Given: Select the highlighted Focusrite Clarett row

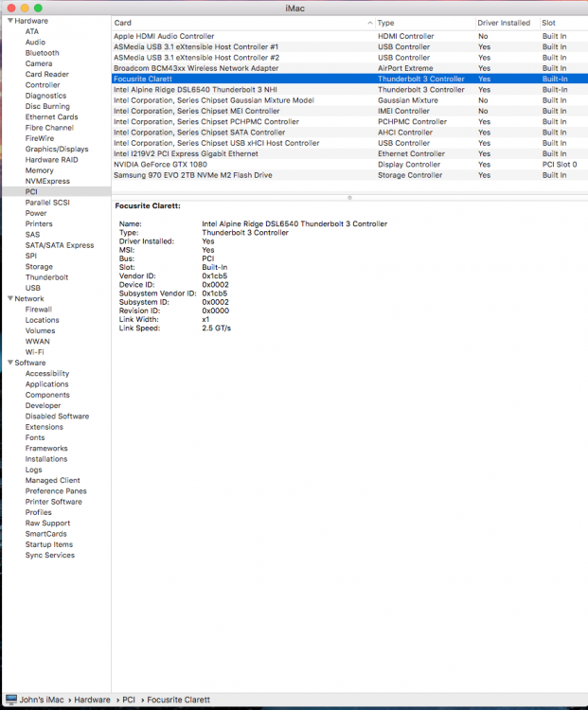Looking at the screenshot, I should click(x=349, y=79).
